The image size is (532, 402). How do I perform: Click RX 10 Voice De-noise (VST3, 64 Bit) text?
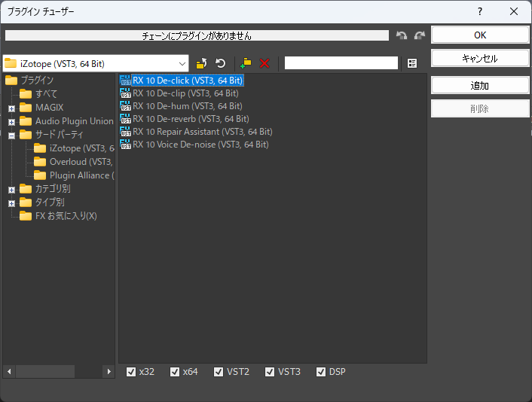pos(200,145)
